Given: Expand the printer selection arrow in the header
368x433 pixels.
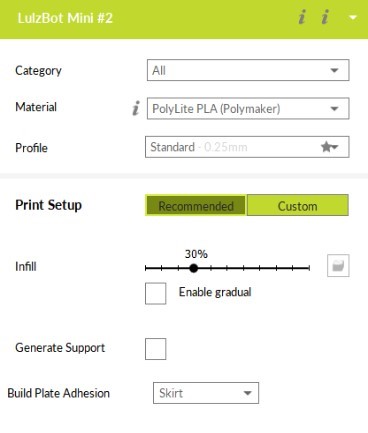Looking at the screenshot, I should [353, 18].
